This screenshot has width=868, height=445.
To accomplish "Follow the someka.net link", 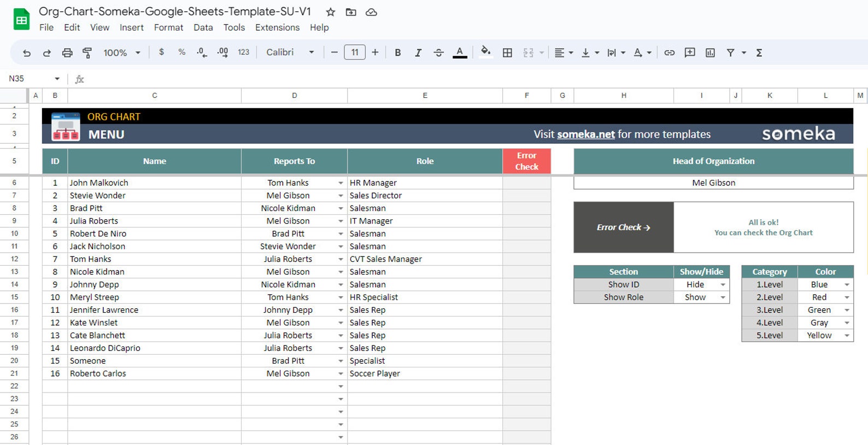I will [586, 134].
